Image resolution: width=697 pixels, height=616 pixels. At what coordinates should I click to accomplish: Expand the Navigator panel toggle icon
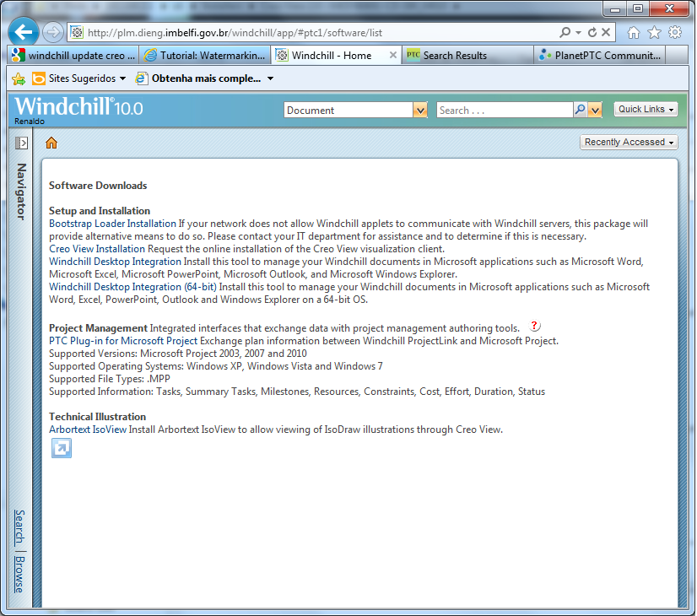click(x=21, y=143)
